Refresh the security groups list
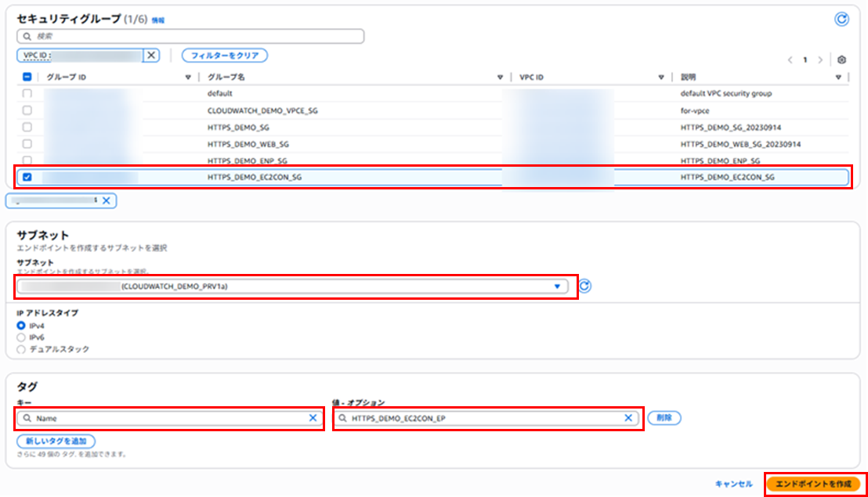The width and height of the screenshot is (868, 497). [x=841, y=20]
